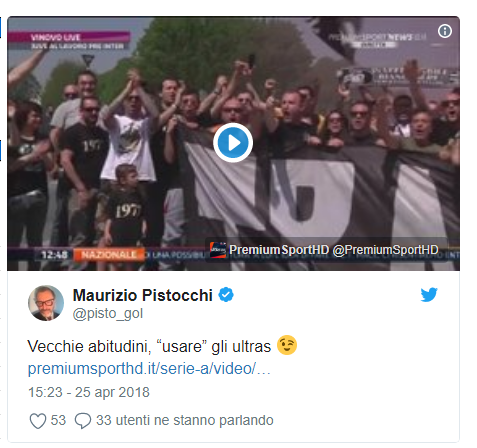Click the PremiumSportHD logo on video
The width and height of the screenshot is (477, 448).
click(x=218, y=250)
